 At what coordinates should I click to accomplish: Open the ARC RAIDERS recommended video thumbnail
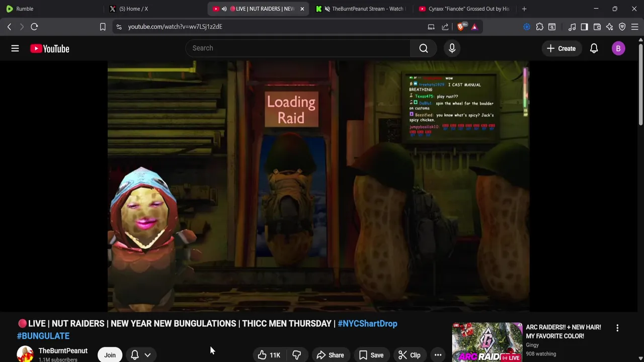[x=487, y=342]
